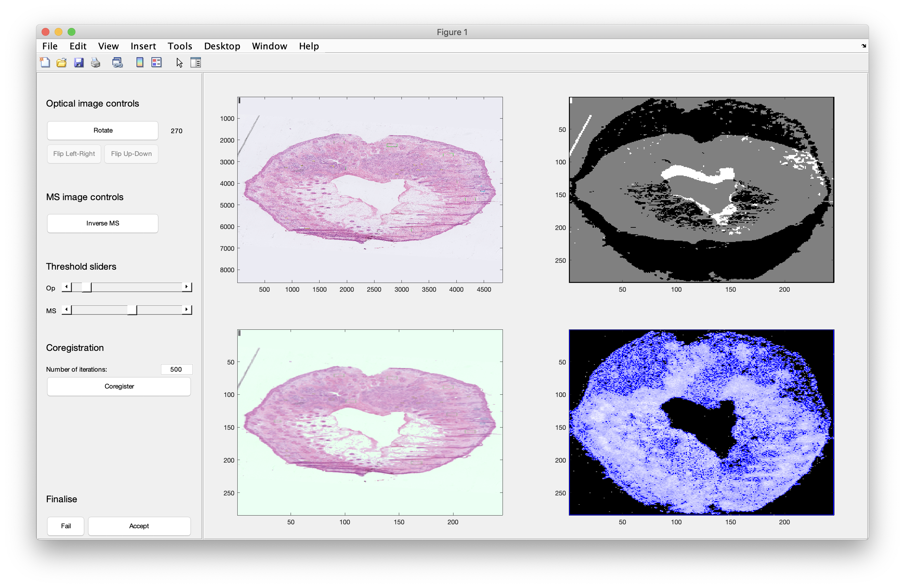This screenshot has width=905, height=588.
Task: Expand the toolbar dock arrow at top right
Action: tap(863, 45)
